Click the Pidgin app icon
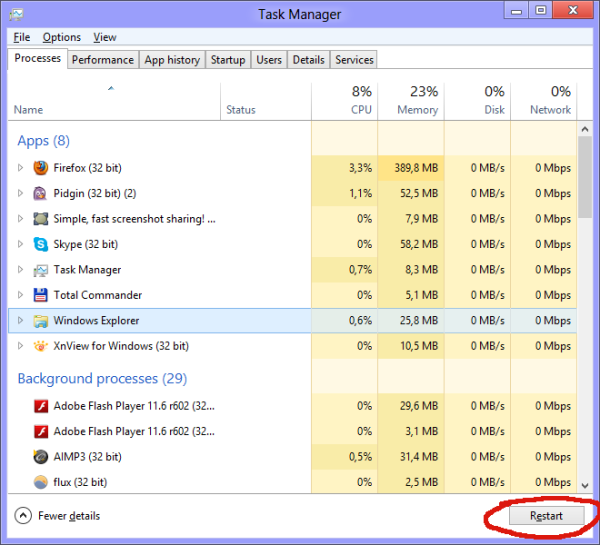The image size is (600, 545). pyautogui.click(x=41, y=193)
